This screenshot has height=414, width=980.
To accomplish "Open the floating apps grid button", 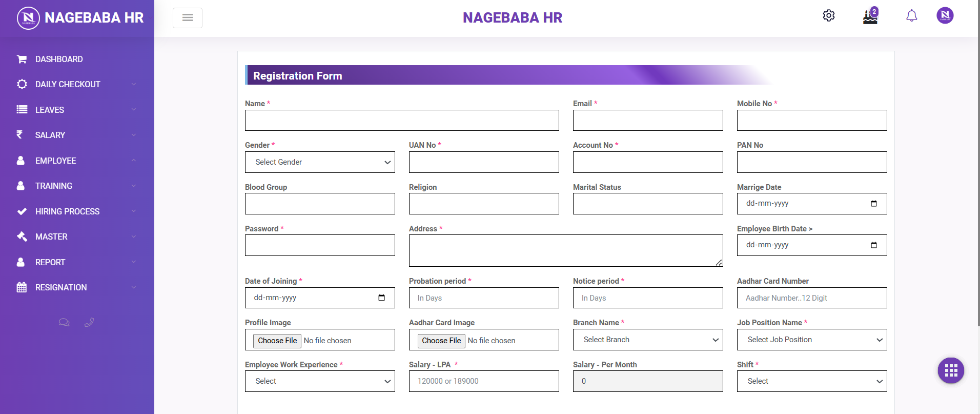I will (x=951, y=370).
